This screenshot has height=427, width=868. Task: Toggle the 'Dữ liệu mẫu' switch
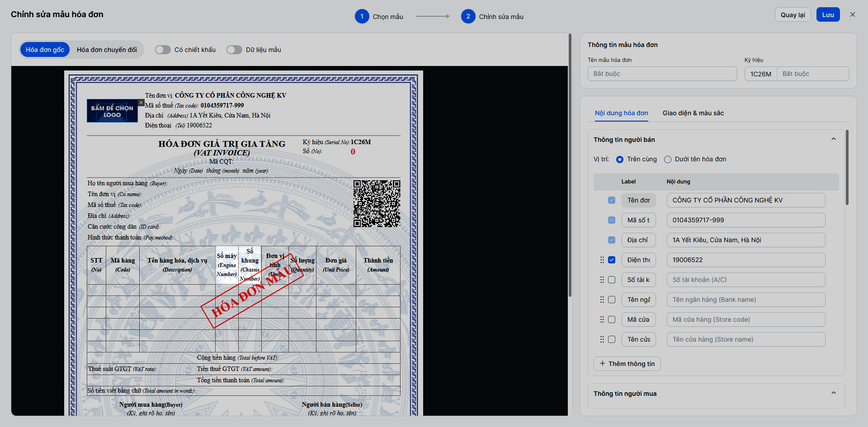tap(234, 50)
